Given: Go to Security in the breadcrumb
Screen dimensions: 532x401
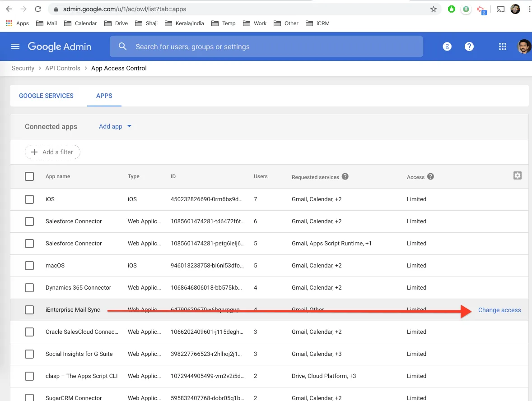Looking at the screenshot, I should 23,68.
